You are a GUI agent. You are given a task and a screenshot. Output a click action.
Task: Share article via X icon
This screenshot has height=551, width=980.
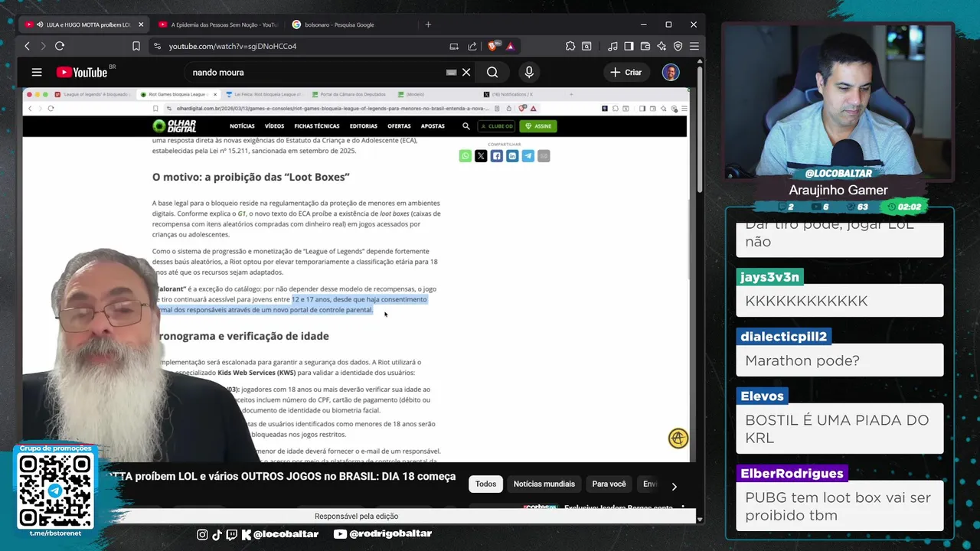[481, 156]
